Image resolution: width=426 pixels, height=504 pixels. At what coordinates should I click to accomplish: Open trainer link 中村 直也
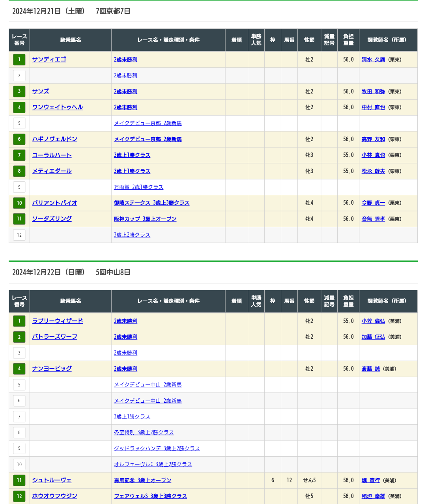[x=373, y=107]
